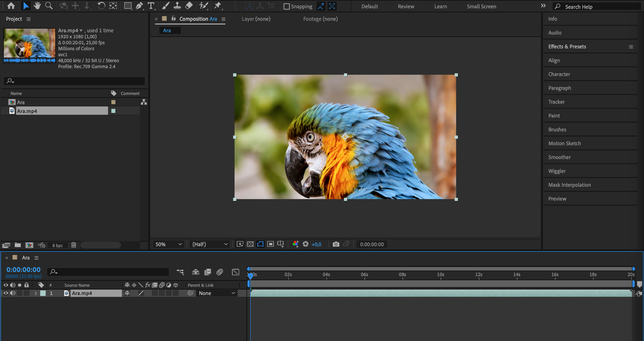The width and height of the screenshot is (644, 341).
Task: Click the current timecode 0:00:00:00 in timeline
Action: (24, 270)
